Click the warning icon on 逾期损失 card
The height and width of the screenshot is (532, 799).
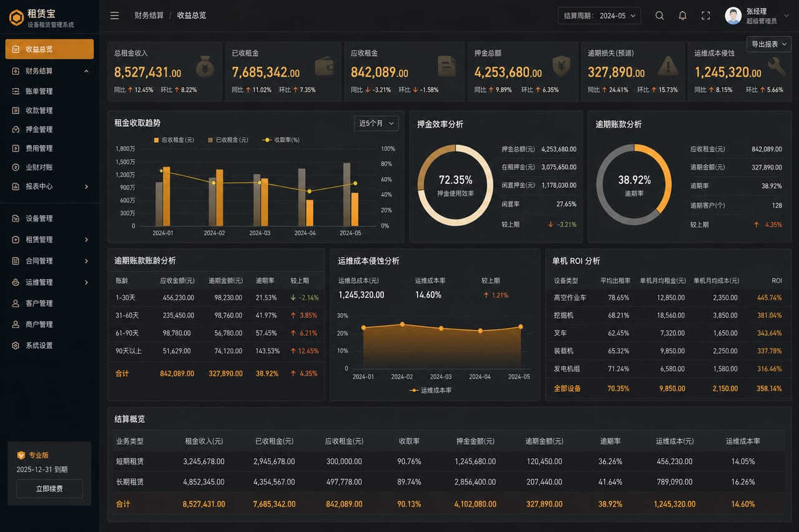(668, 65)
